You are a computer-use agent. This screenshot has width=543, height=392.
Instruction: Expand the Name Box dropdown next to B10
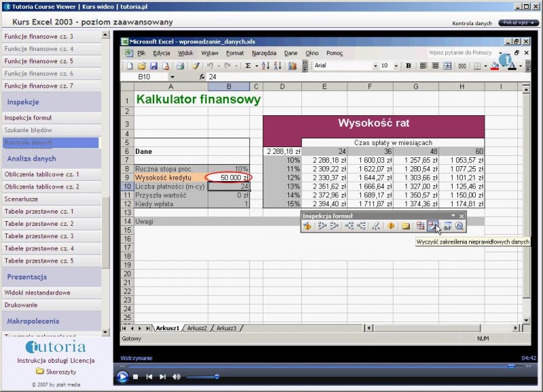point(172,77)
